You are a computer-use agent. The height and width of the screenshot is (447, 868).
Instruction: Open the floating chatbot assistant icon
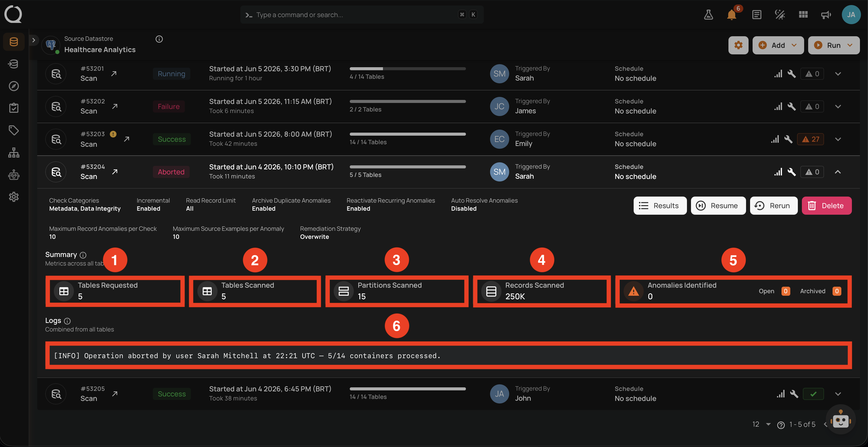pyautogui.click(x=841, y=420)
